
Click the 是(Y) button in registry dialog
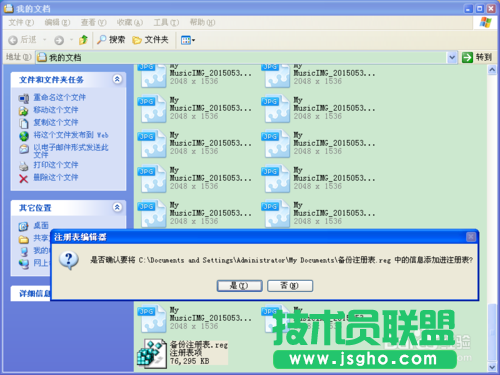239,286
